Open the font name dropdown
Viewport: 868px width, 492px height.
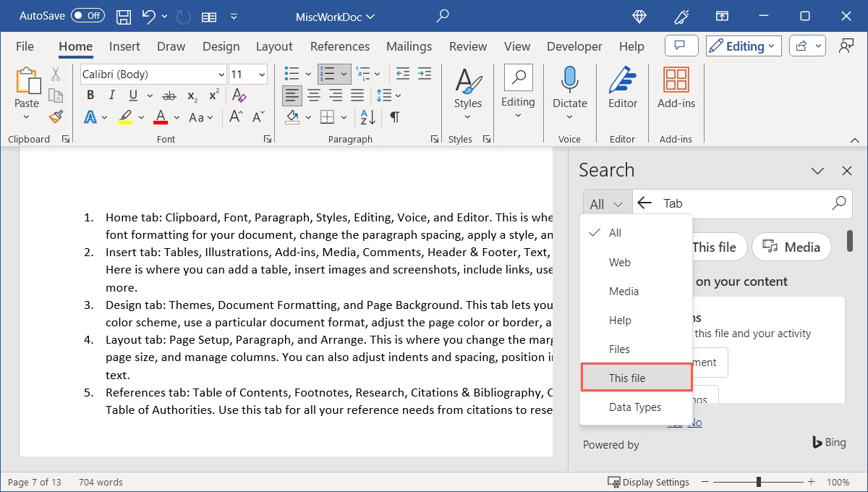(221, 74)
